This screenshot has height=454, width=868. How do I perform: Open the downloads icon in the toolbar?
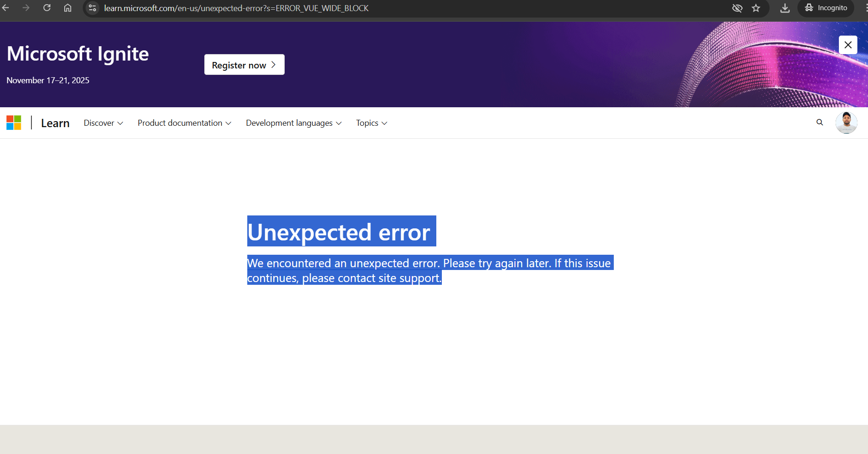(785, 8)
